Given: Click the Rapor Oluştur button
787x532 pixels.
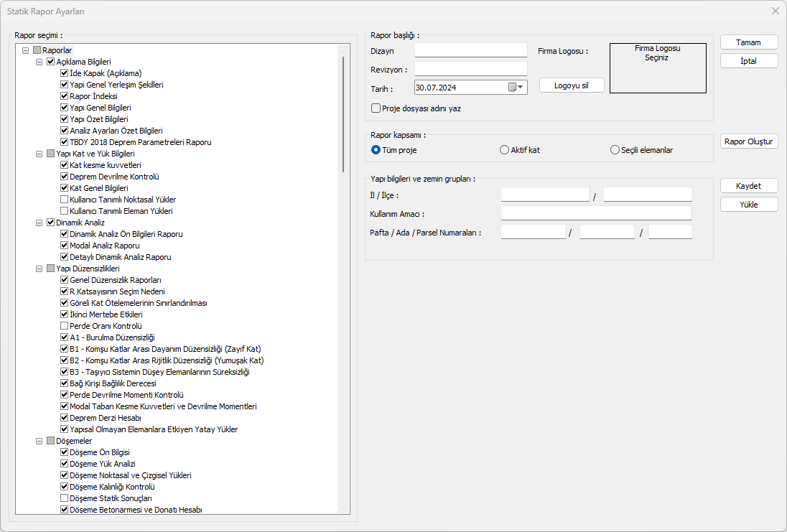Looking at the screenshot, I should (749, 141).
